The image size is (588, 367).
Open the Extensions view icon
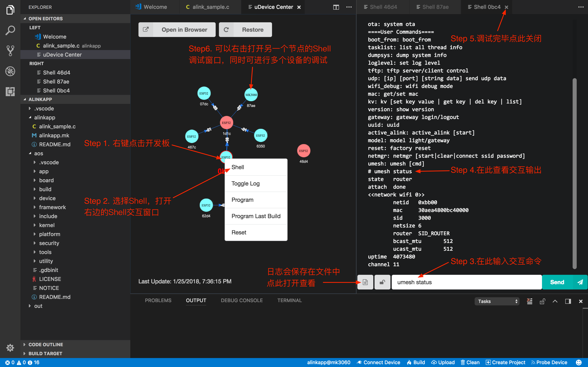point(10,91)
